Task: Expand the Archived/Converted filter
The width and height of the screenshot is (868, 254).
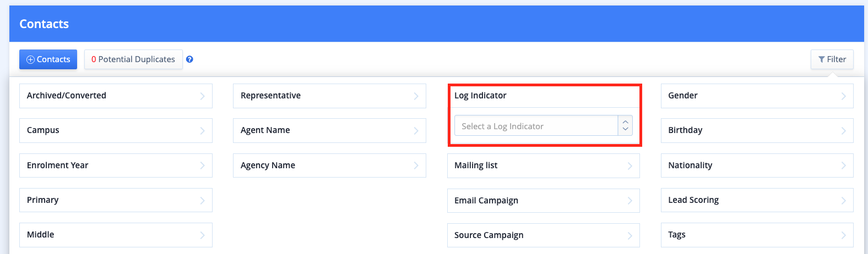Action: point(116,96)
